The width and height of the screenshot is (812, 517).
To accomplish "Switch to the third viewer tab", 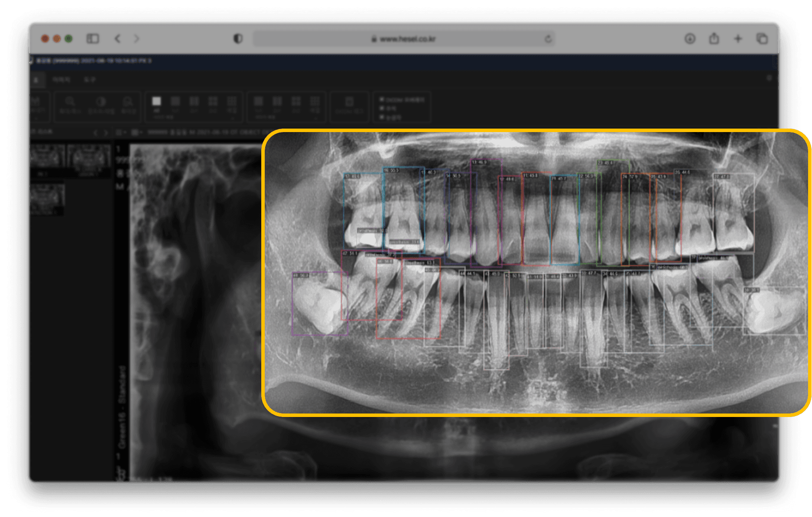I will (x=90, y=80).
